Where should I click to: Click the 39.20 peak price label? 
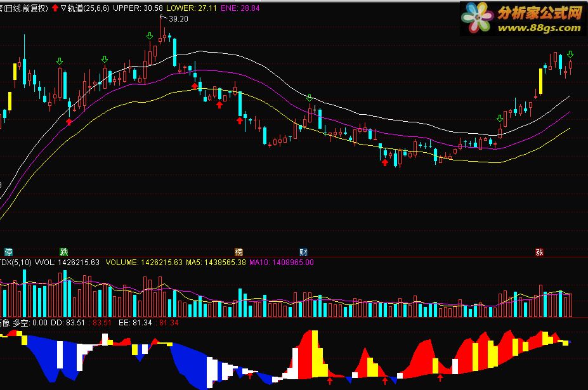178,19
